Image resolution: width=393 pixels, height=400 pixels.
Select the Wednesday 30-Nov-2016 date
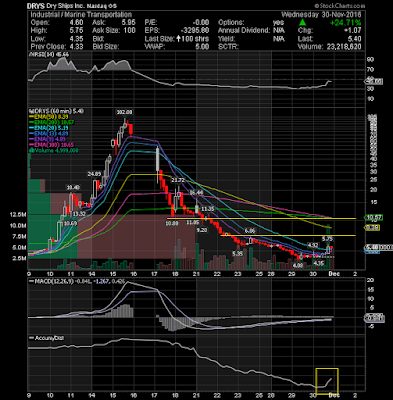point(321,15)
